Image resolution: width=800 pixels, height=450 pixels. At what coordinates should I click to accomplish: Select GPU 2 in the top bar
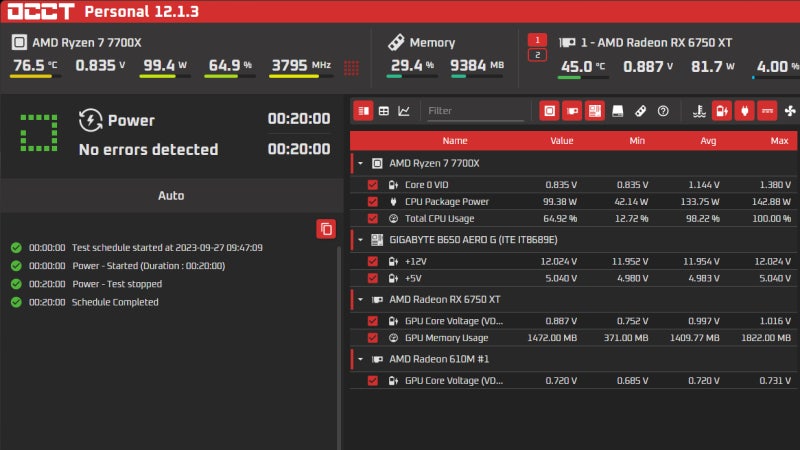537,55
